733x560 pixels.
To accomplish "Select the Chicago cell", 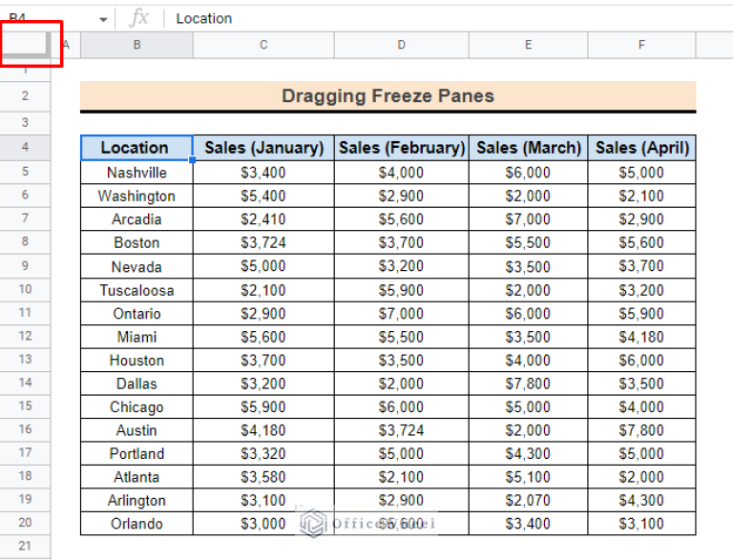I will click(x=136, y=407).
